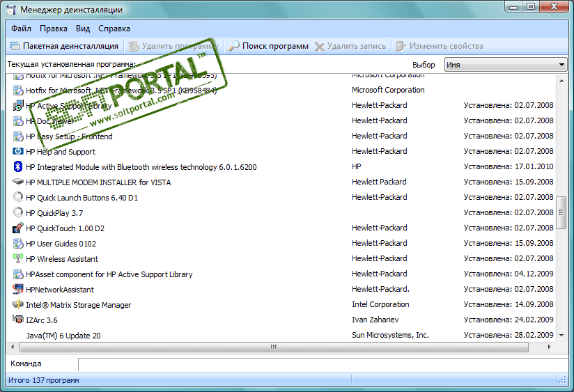Click the Изменить свойства button label
Screen dimensions: 574x392
coord(447,46)
